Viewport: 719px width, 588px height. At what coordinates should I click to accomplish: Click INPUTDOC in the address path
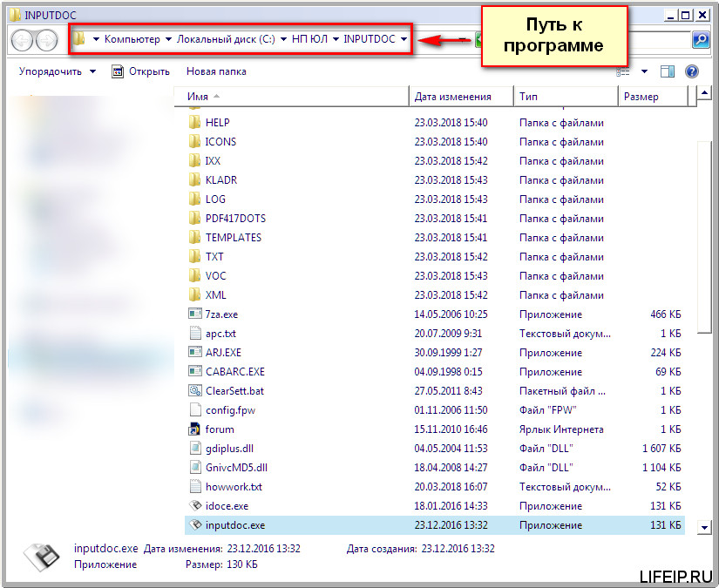coord(370,39)
